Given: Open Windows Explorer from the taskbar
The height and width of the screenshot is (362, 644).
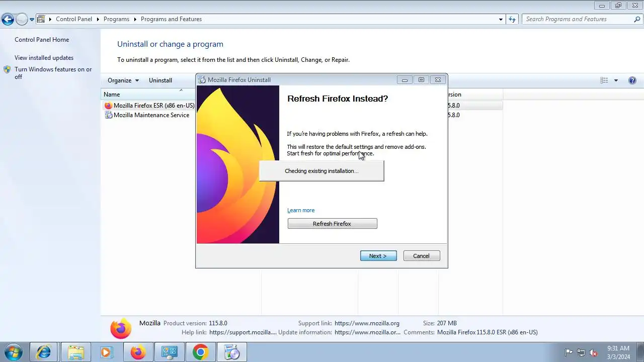Looking at the screenshot, I should (75, 352).
